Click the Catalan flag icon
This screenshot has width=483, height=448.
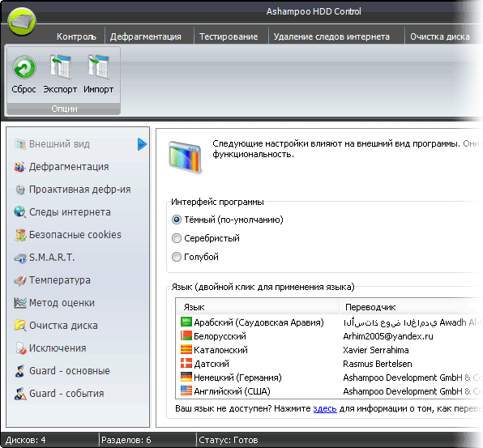pyautogui.click(x=186, y=350)
